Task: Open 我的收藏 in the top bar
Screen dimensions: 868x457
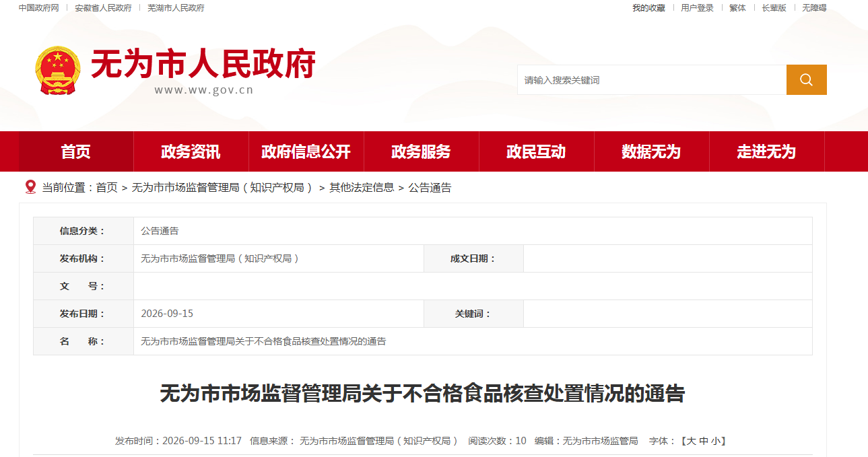Action: tap(648, 8)
